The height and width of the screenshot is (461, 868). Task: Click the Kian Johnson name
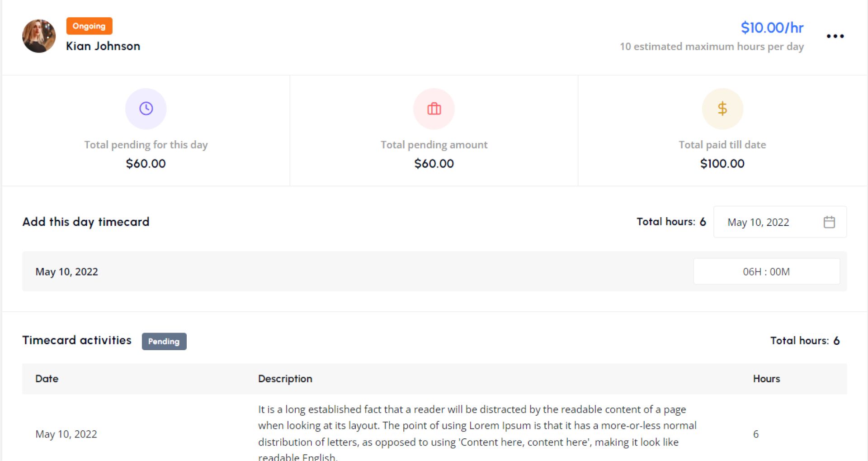pos(103,46)
